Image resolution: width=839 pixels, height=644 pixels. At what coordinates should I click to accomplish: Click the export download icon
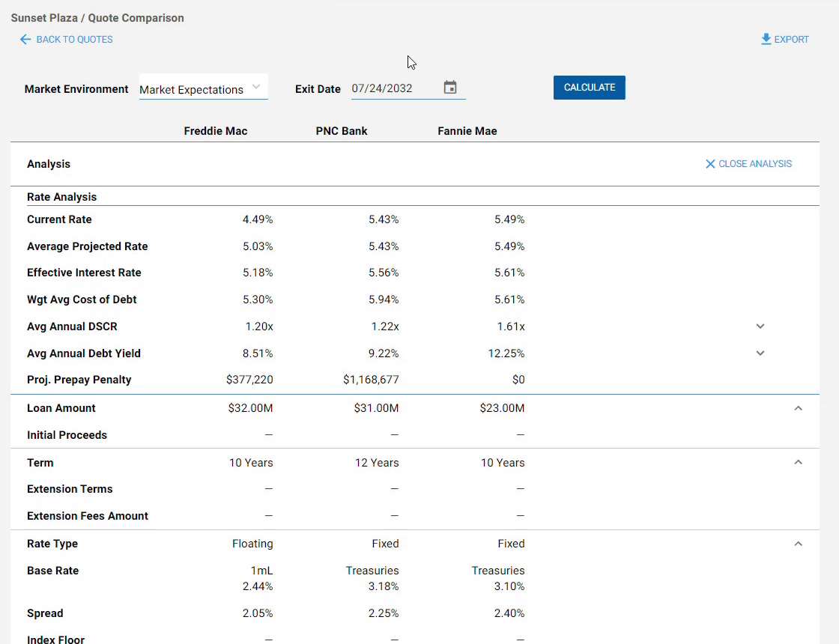pos(766,39)
